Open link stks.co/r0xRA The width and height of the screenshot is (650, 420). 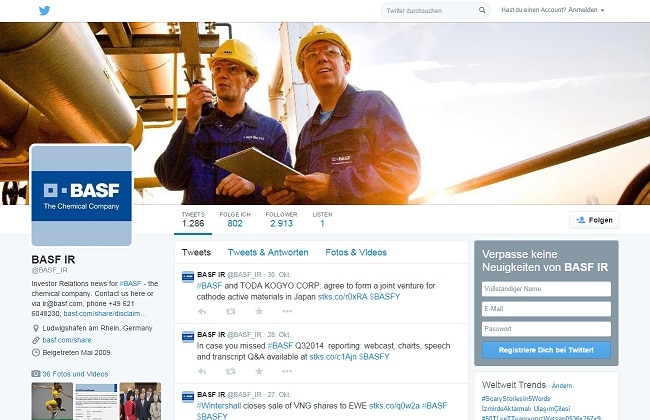[x=342, y=297]
